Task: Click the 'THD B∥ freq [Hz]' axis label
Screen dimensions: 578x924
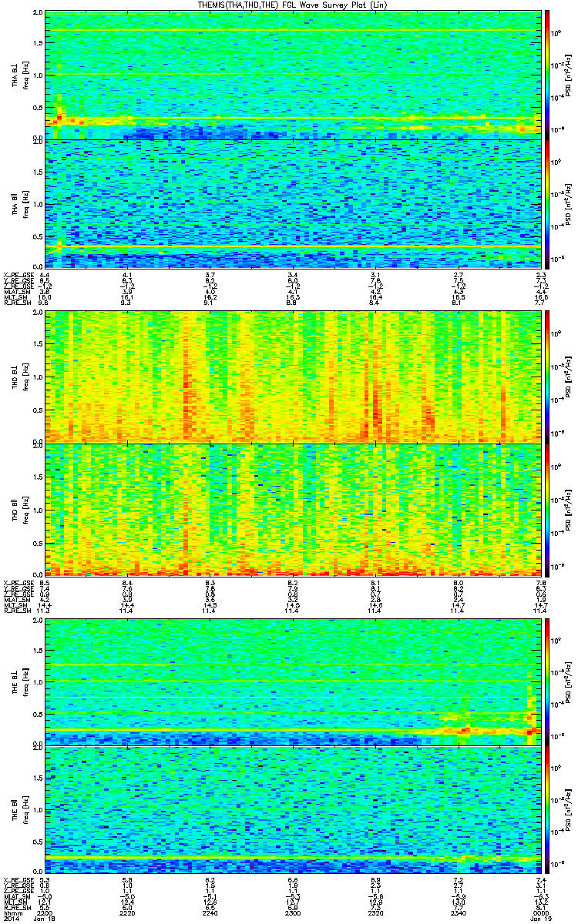Action: (18, 509)
